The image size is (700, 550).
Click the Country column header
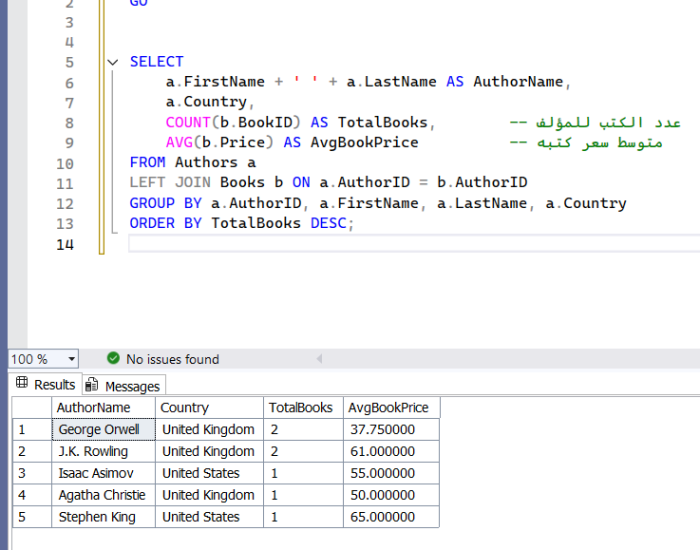[x=185, y=408]
